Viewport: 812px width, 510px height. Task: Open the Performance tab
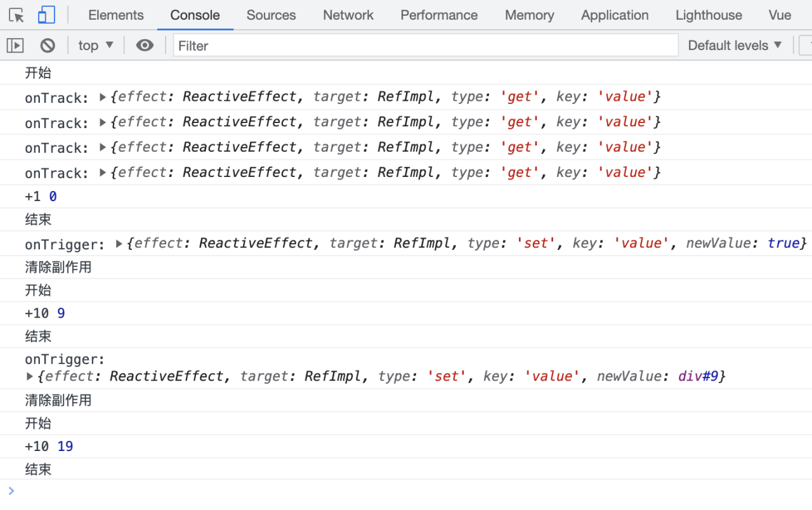[439, 15]
